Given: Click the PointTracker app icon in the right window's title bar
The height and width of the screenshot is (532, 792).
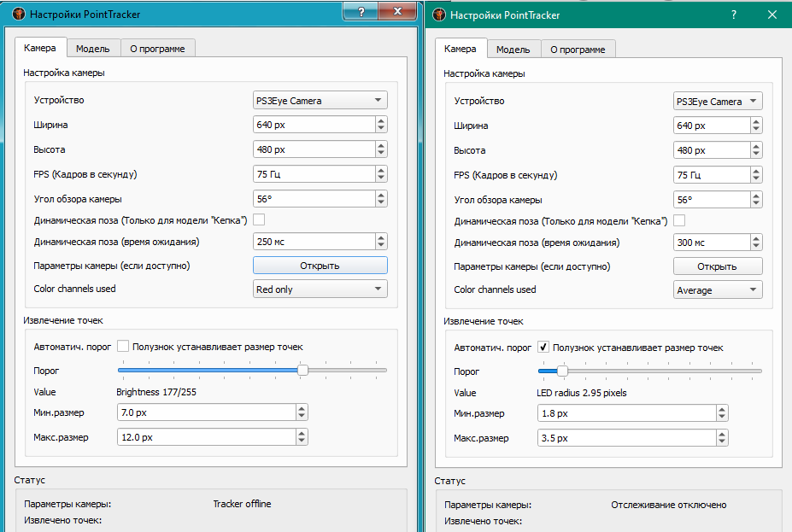Looking at the screenshot, I should click(x=438, y=15).
